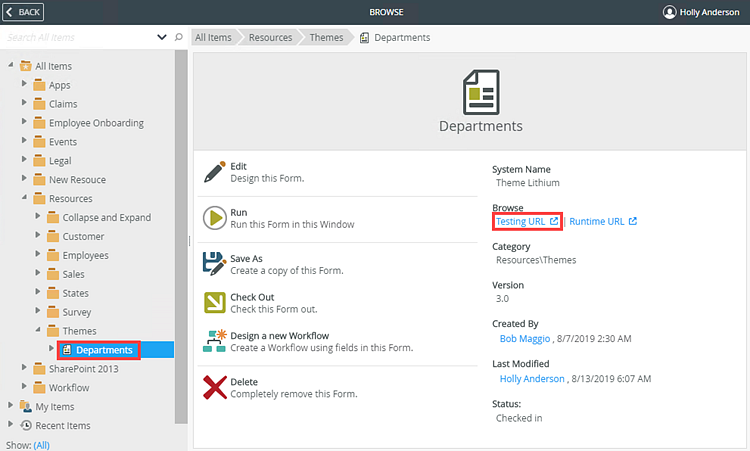Click the Bob Maggio creator link
Screen dimensions: 750x451
pyautogui.click(x=531, y=339)
